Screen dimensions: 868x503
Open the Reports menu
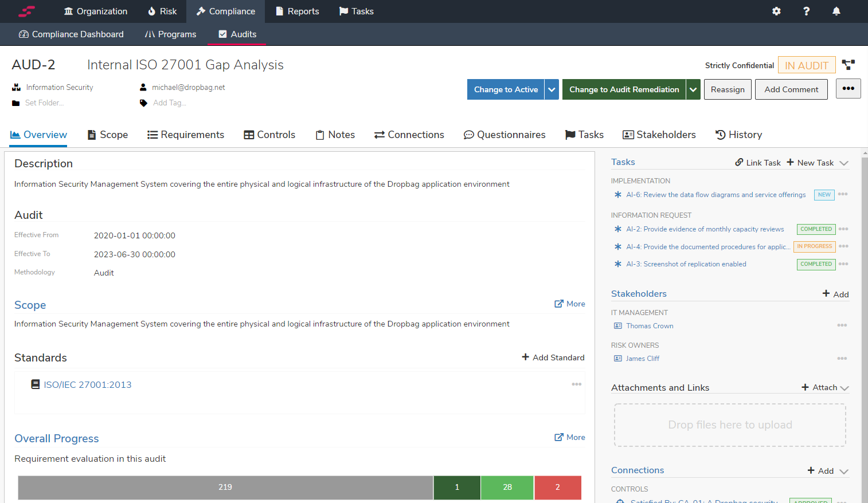pyautogui.click(x=298, y=11)
